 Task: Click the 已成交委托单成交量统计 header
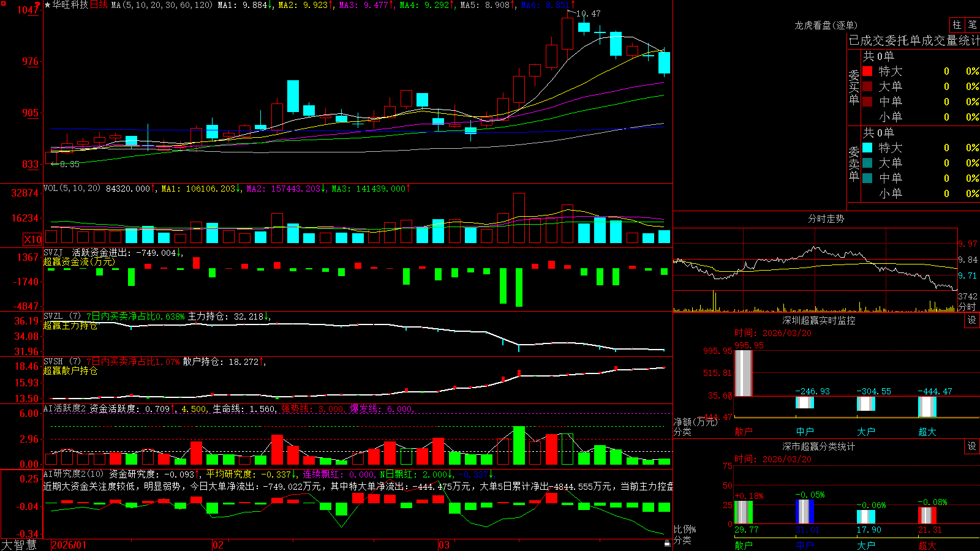(x=914, y=40)
